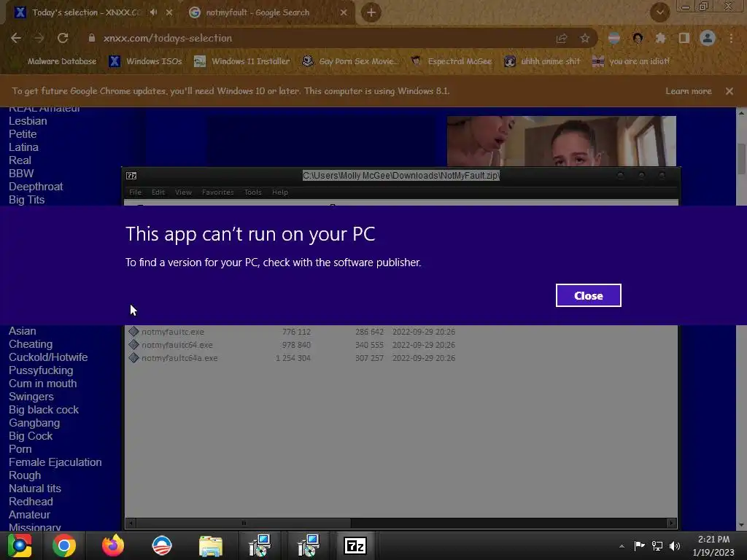Select notmyfaultc64.exe in 7-Zip
The image size is (747, 560).
pos(177,345)
